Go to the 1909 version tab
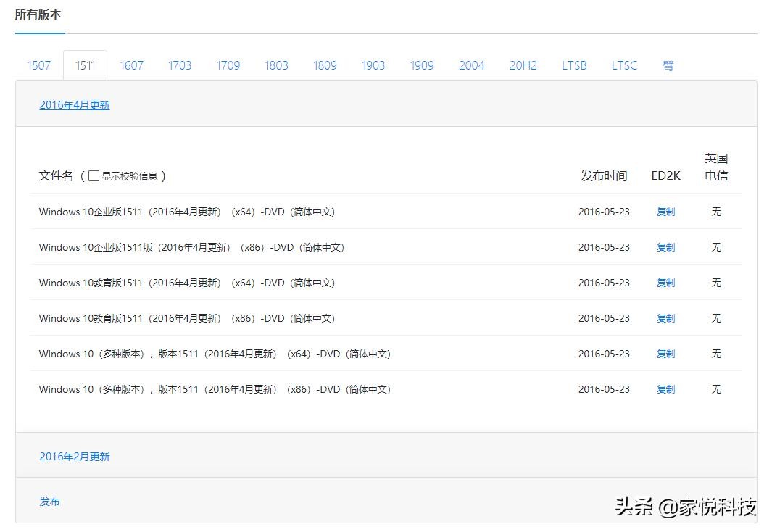The image size is (772, 532). coord(422,65)
